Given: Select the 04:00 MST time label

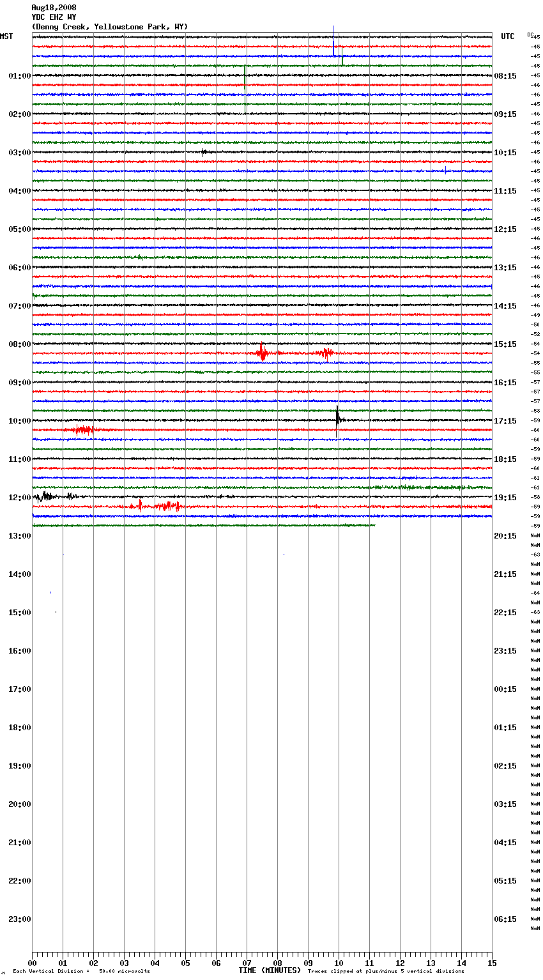Looking at the screenshot, I should (20, 191).
